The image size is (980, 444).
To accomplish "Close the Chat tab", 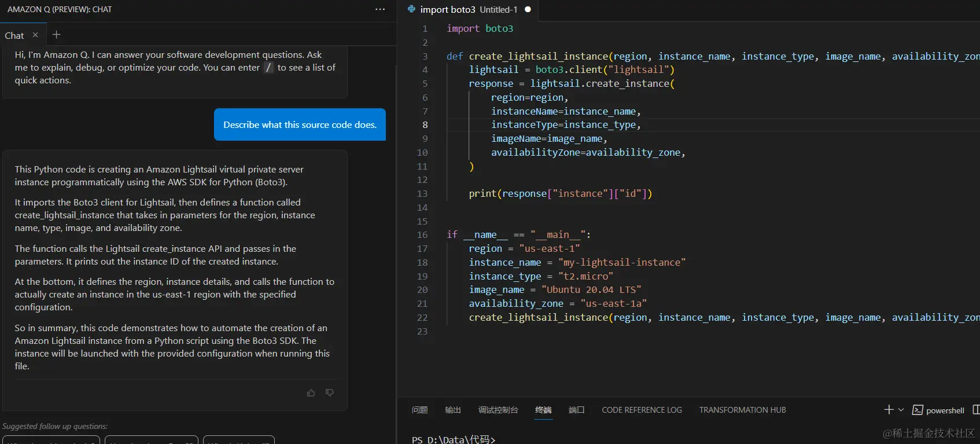I will point(35,35).
